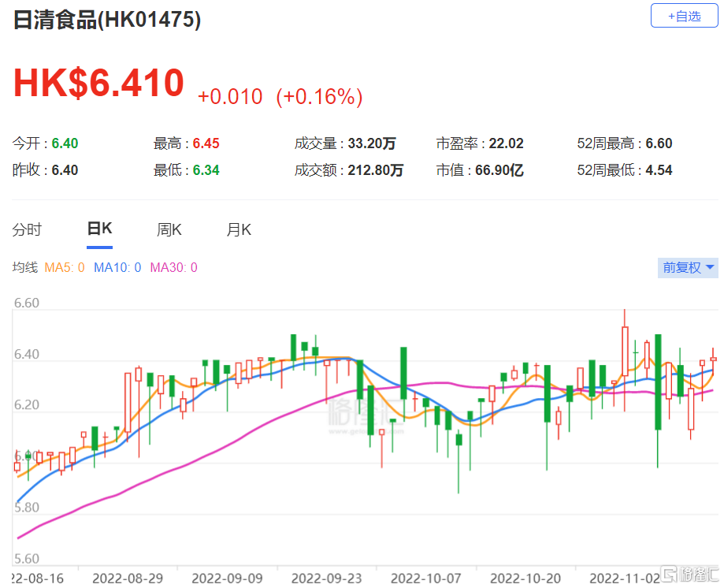Screen dimensions: 724x588
Task: Switch to the 分时 intraday tab
Action: tap(27, 229)
